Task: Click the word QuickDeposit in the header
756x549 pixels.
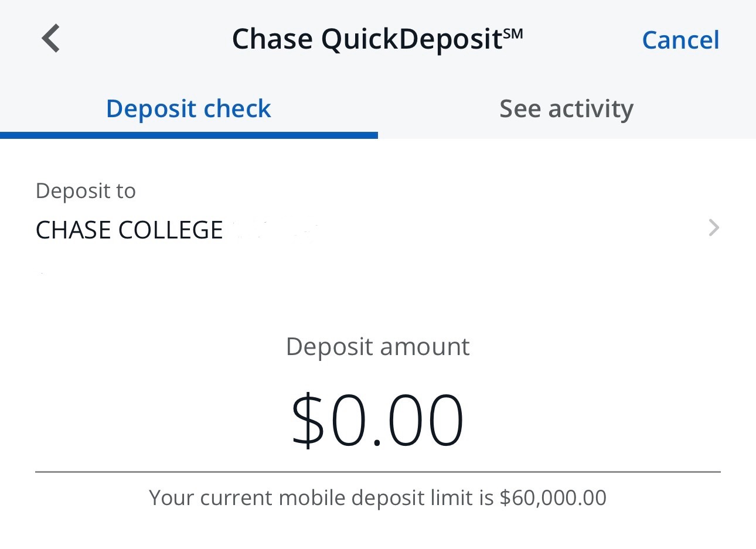Action: tap(411, 40)
